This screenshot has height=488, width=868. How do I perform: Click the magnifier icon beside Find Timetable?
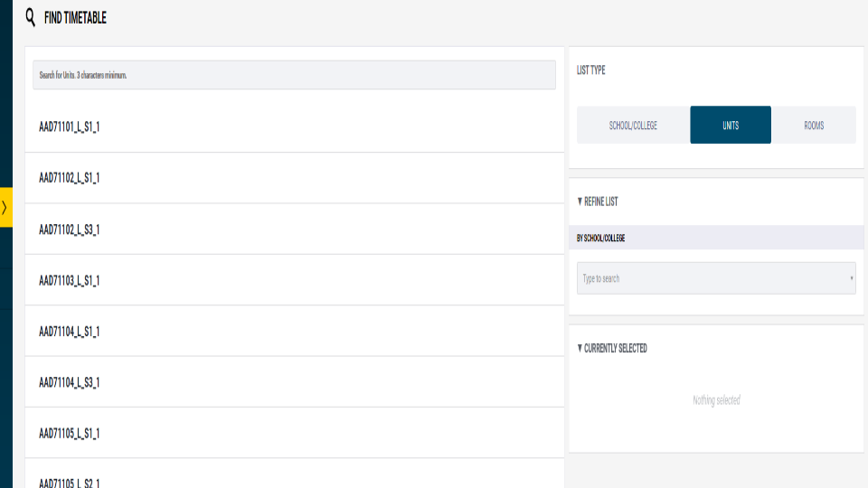tap(31, 18)
